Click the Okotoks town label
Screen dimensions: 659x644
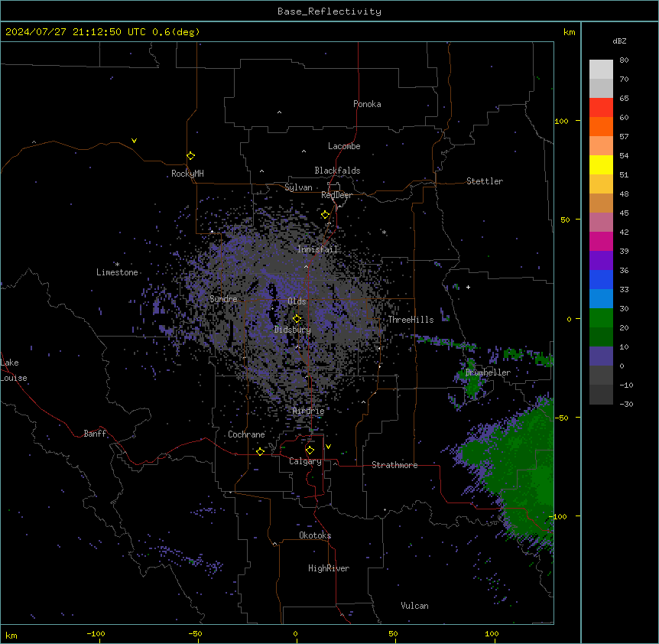pyautogui.click(x=315, y=535)
